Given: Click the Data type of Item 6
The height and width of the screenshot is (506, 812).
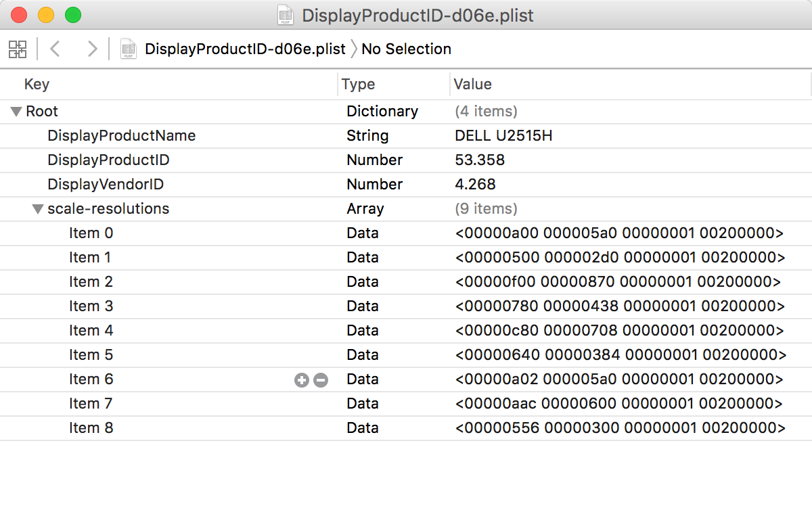Looking at the screenshot, I should point(363,379).
